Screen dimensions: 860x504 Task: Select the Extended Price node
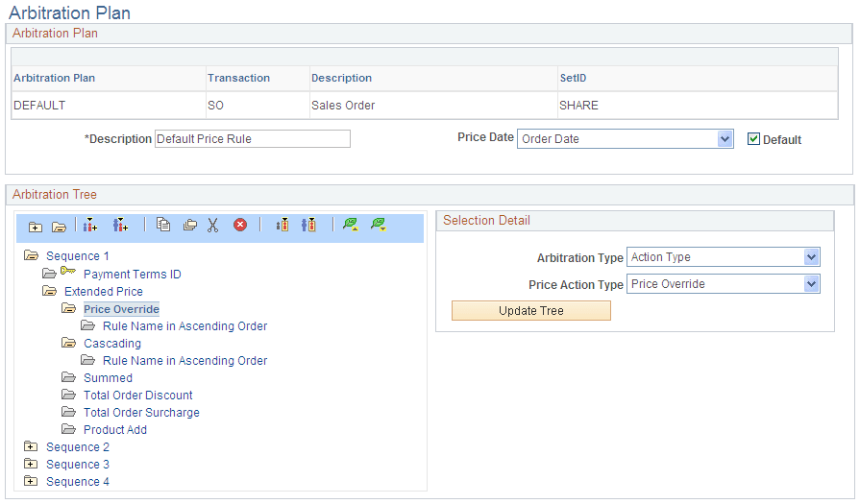[104, 292]
